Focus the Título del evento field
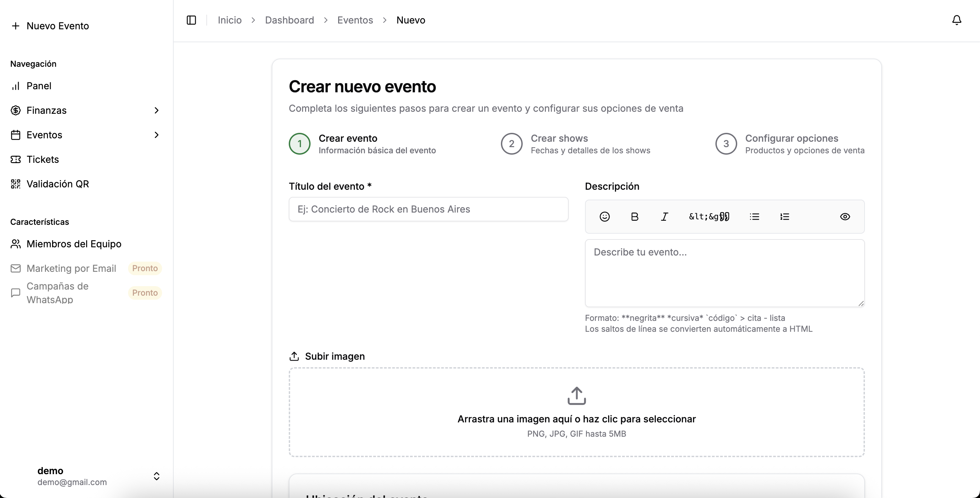The width and height of the screenshot is (980, 498). click(428, 209)
